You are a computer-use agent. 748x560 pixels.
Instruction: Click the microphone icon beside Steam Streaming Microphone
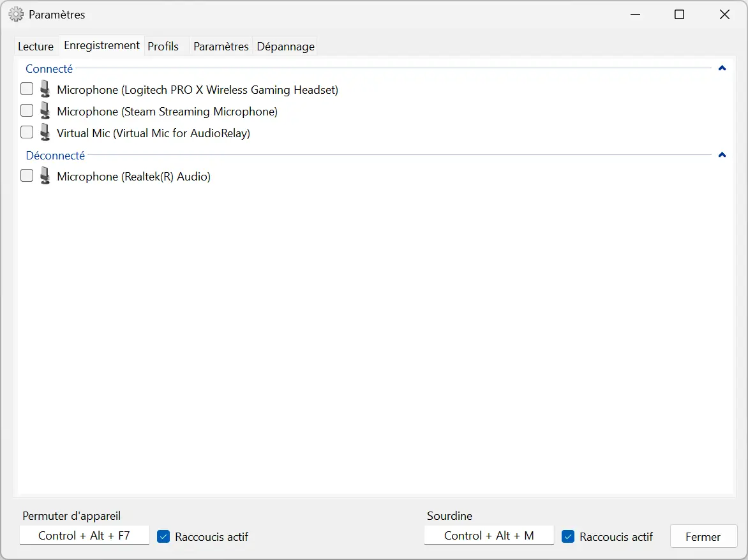(45, 110)
